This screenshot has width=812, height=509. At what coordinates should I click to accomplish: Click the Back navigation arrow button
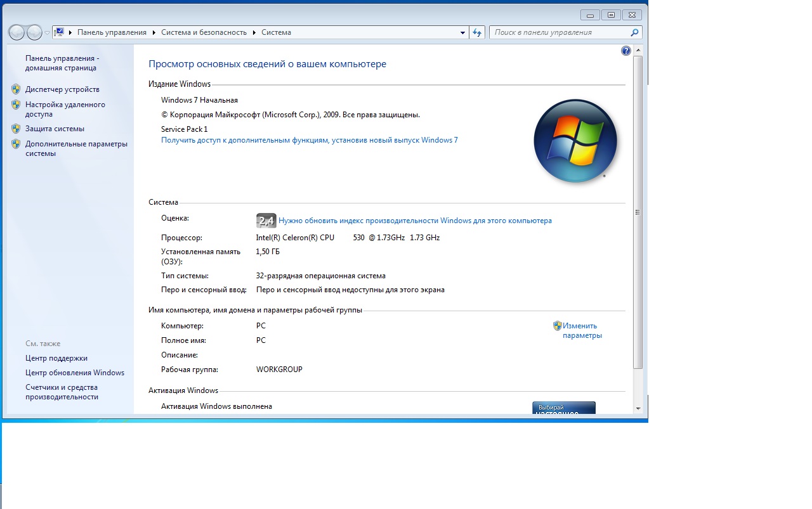point(17,32)
